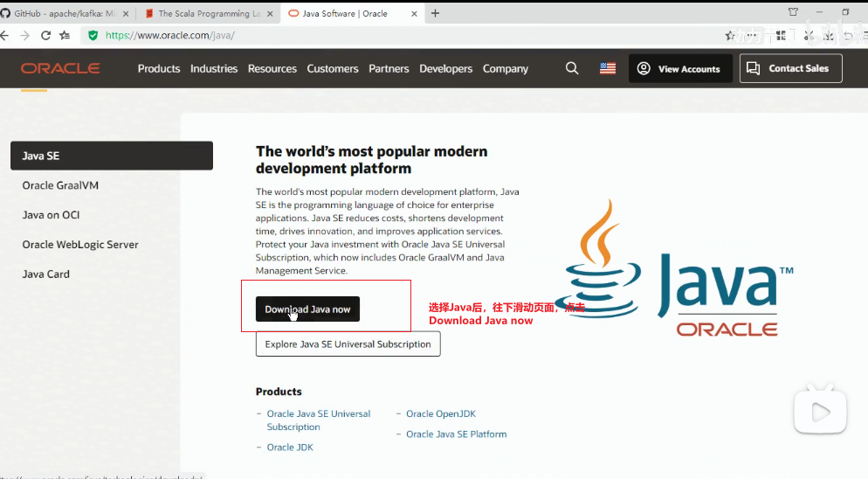Open a new tab with the plus icon
Screen dimensions: 868x479
[x=435, y=13]
